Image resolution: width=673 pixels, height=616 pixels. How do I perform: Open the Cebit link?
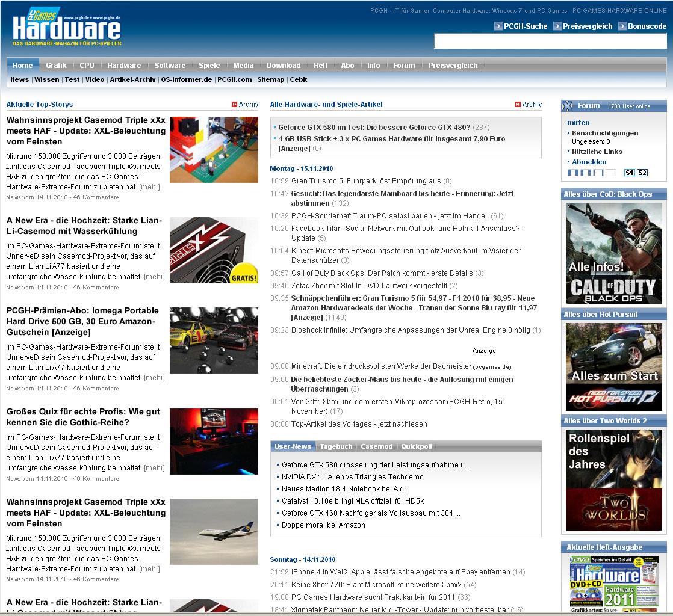click(299, 79)
